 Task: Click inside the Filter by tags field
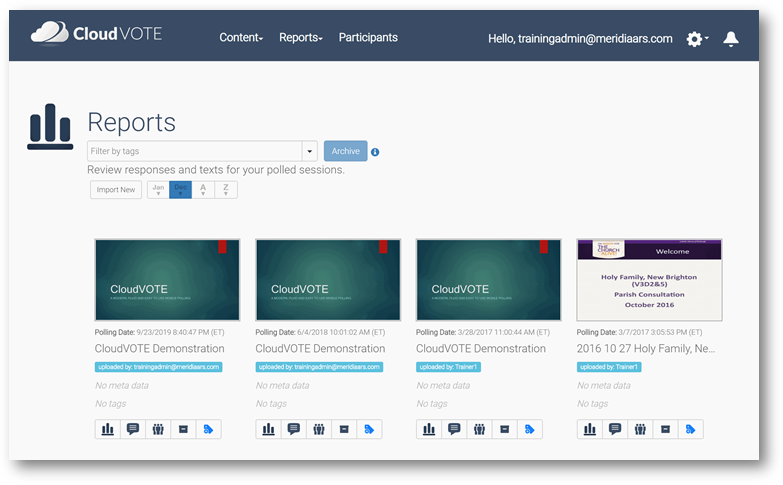195,151
